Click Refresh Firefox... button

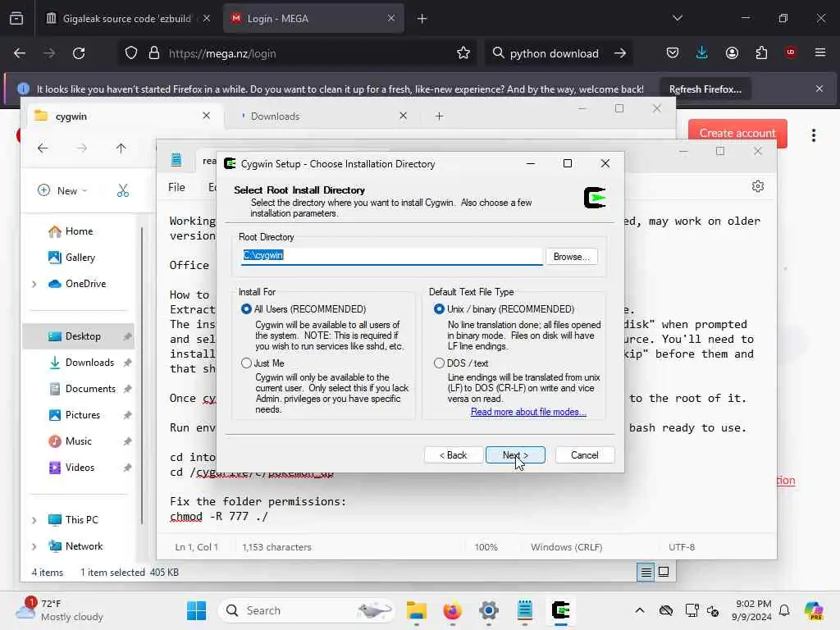705,89
